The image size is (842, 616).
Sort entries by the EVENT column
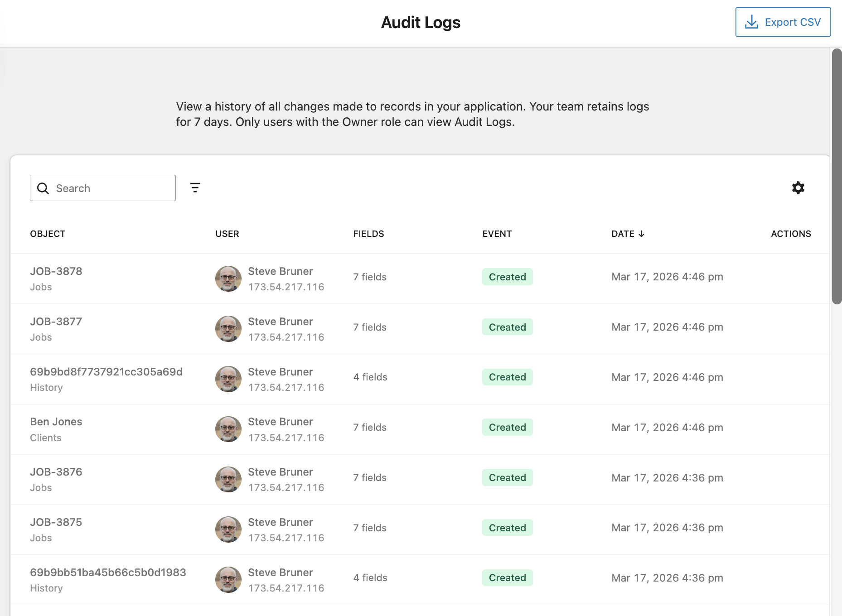point(497,234)
